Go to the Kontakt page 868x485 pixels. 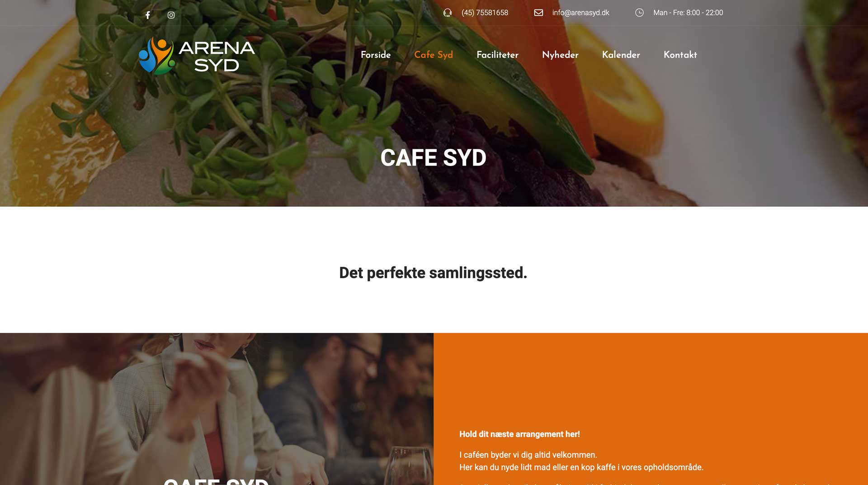(x=680, y=55)
